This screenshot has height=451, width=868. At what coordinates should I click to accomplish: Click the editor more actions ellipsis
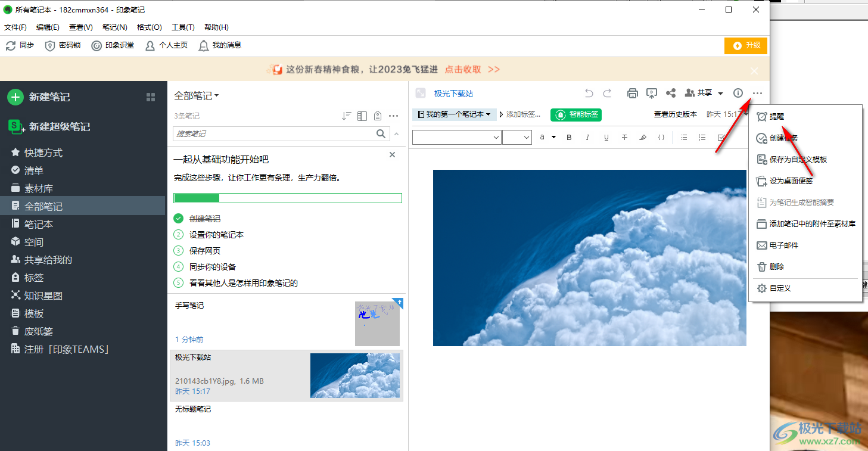pos(757,93)
